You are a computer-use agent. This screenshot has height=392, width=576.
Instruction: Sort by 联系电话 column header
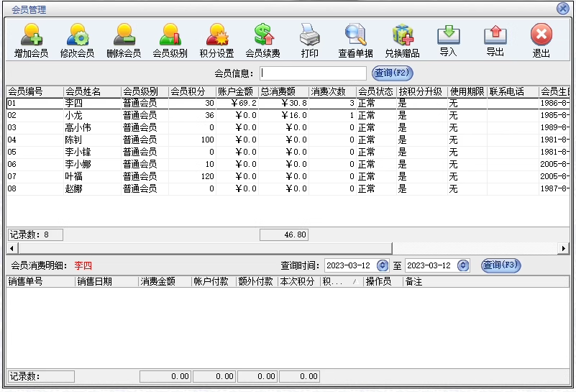tap(513, 91)
